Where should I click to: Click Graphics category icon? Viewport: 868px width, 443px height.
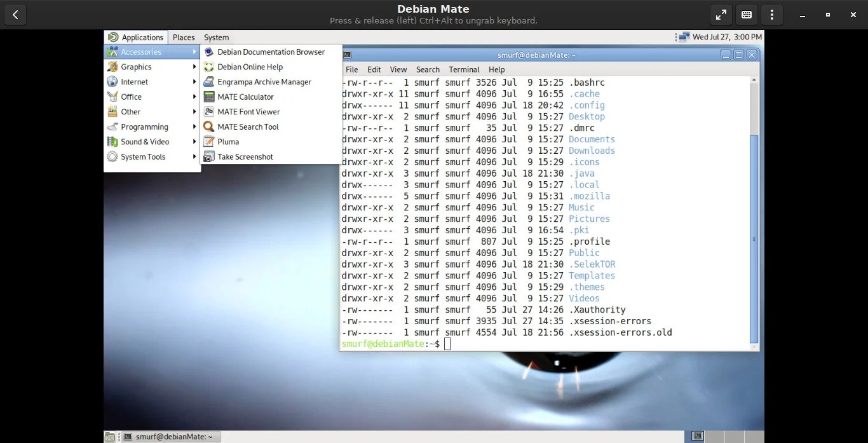112,67
